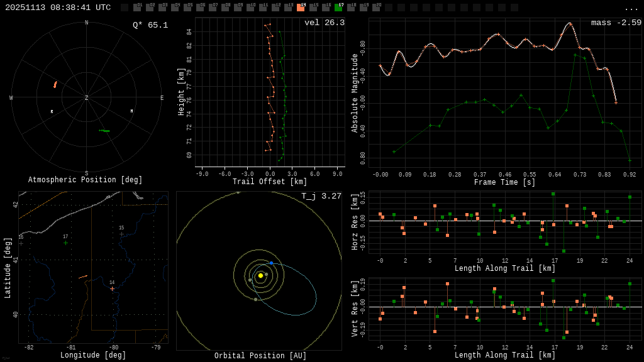Click the green meteor track in the sky plot
Viewport: 644px width, 362px height.
point(104,131)
